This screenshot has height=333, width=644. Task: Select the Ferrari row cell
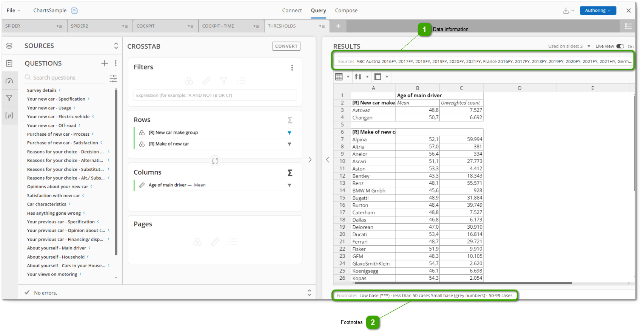tap(373, 242)
